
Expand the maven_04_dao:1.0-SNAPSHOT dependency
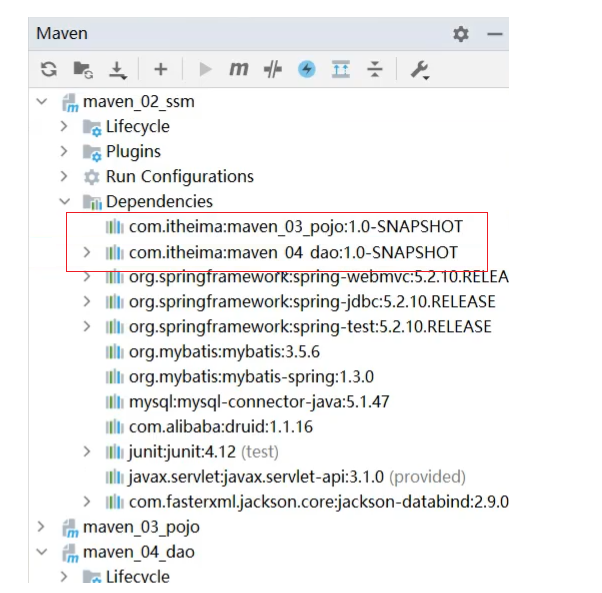(x=87, y=252)
